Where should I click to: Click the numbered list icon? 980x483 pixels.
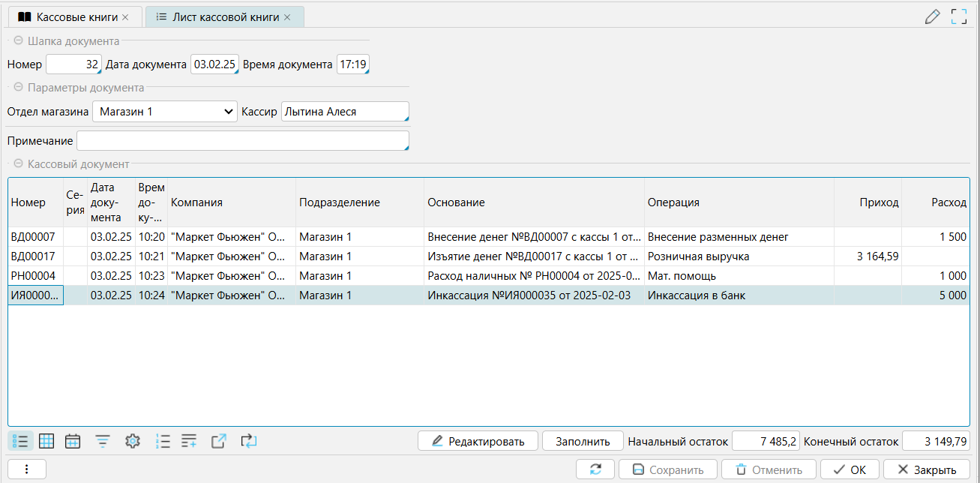(x=162, y=441)
